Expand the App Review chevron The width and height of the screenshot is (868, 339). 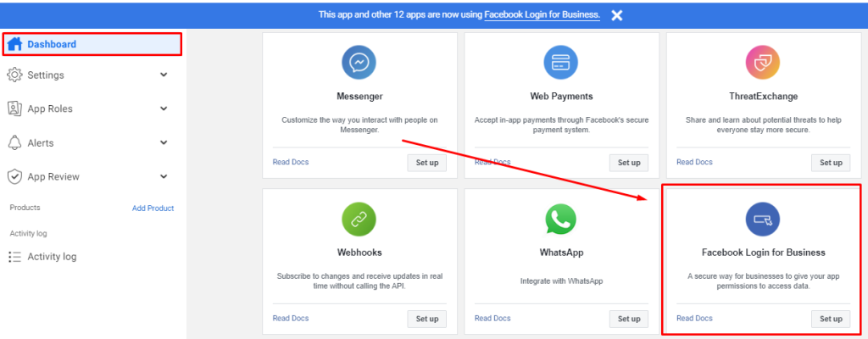click(164, 176)
